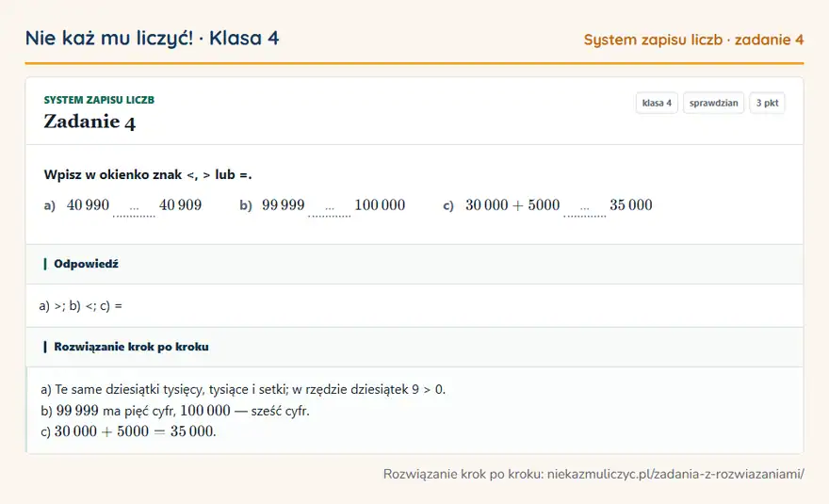Click the 'Nie każ mu liczyć! · Klasa 4' title

(153, 38)
